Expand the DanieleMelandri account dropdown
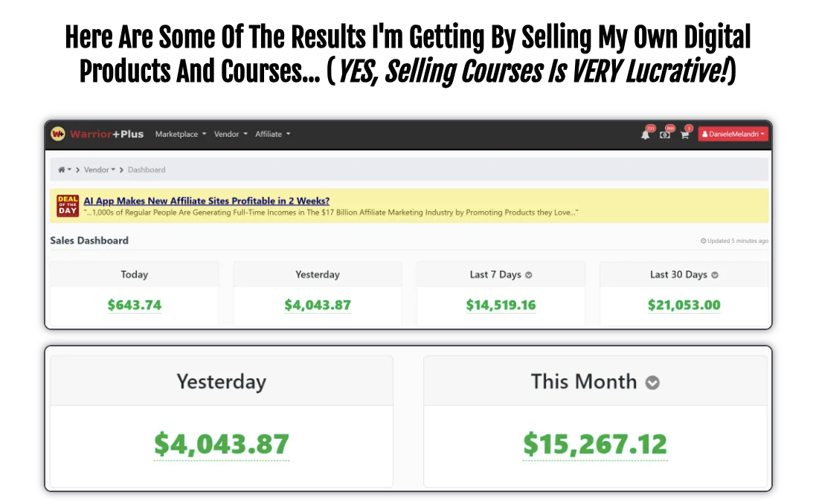This screenshot has height=504, width=816. point(763,134)
